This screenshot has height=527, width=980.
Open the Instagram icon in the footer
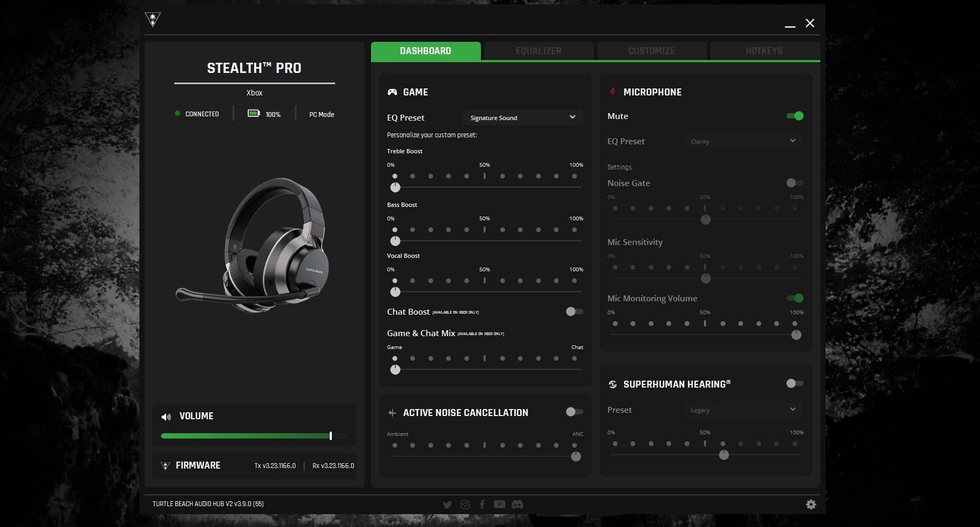tap(465, 504)
